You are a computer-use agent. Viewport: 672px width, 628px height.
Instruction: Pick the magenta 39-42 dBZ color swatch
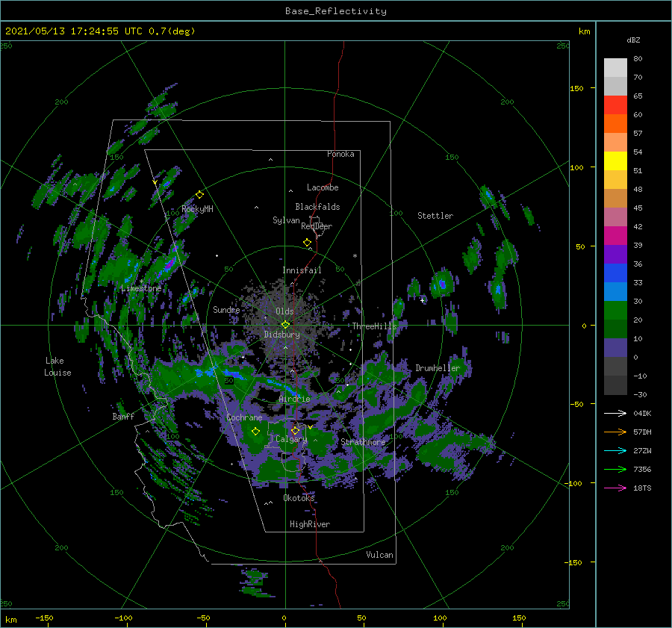[x=615, y=235]
